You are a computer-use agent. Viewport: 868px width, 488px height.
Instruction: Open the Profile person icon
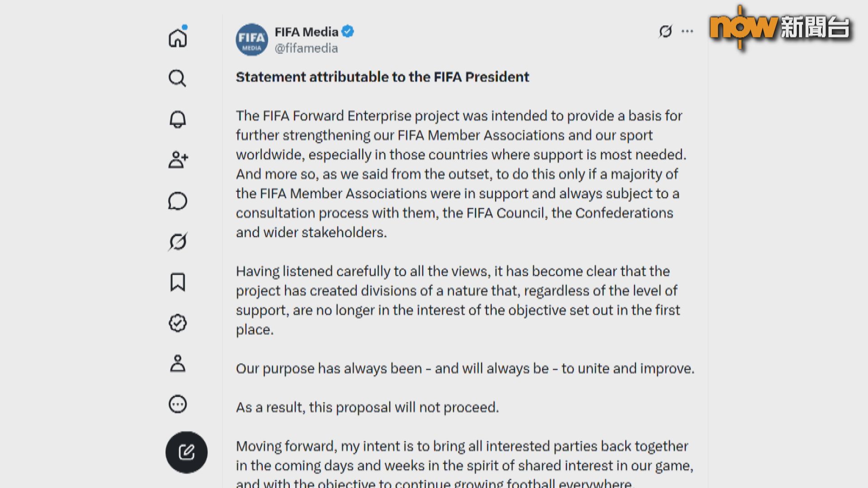[178, 363]
